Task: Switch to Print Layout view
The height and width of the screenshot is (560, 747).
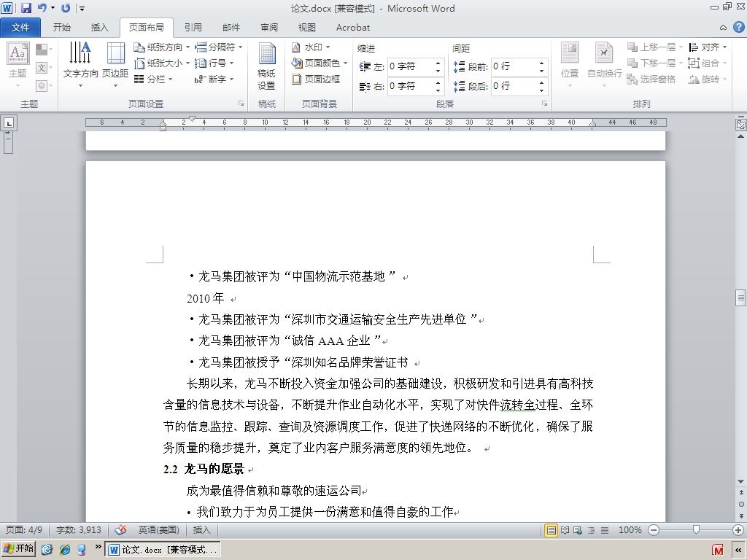Action: click(x=551, y=530)
